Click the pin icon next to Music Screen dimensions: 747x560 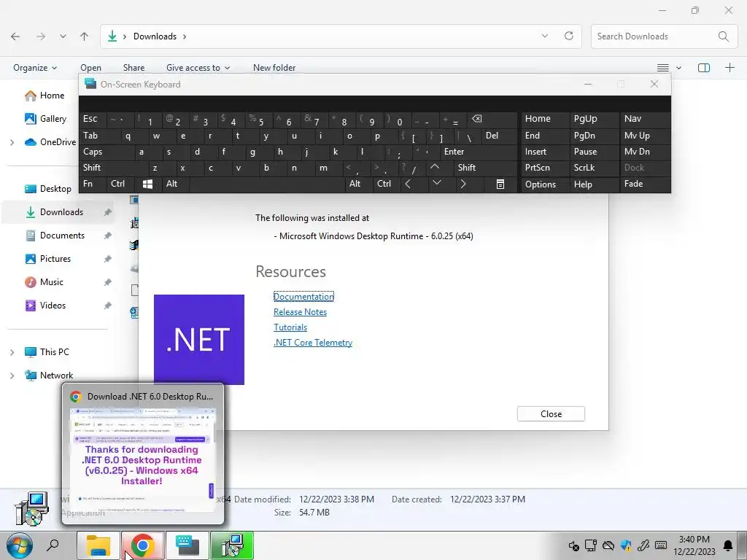108,282
